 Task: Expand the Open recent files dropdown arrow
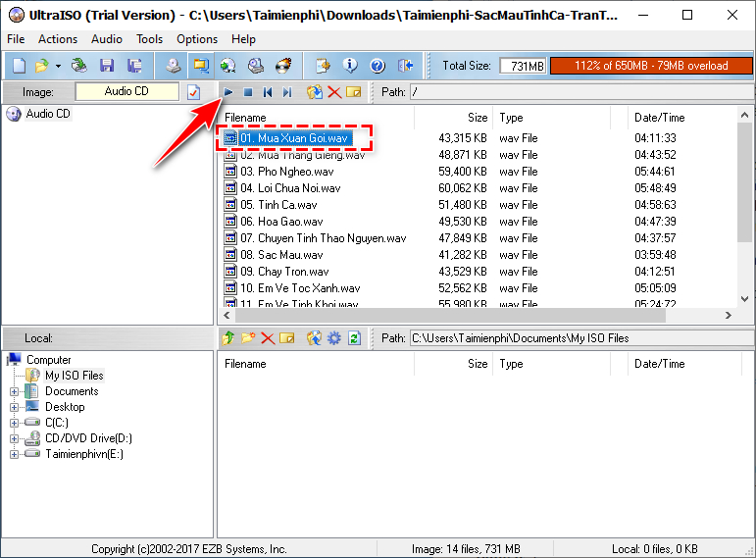tap(58, 66)
